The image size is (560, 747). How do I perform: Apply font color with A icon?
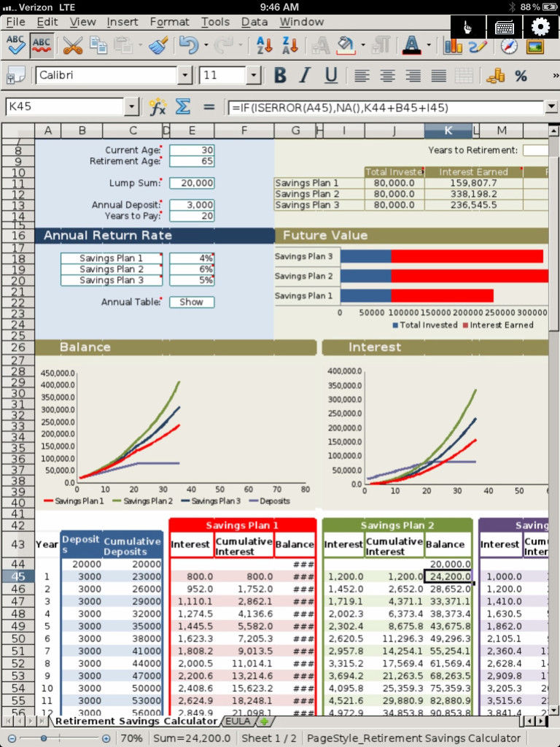tap(411, 46)
